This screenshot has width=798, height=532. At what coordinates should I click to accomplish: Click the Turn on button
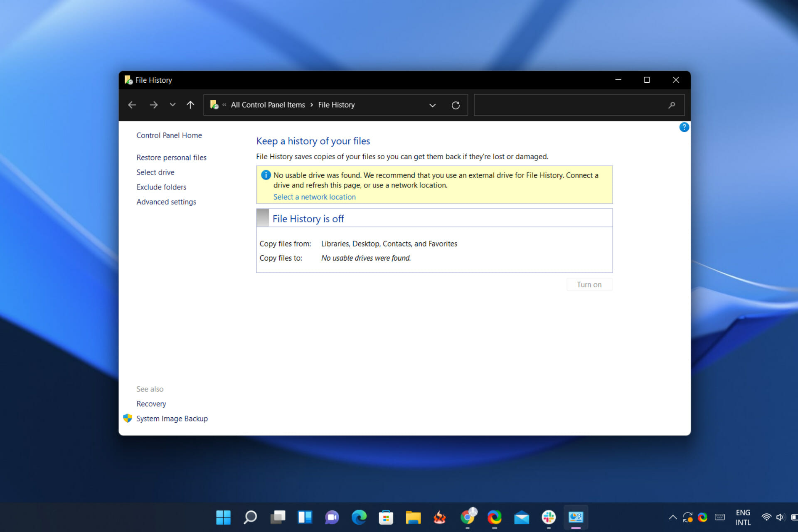[x=589, y=285]
